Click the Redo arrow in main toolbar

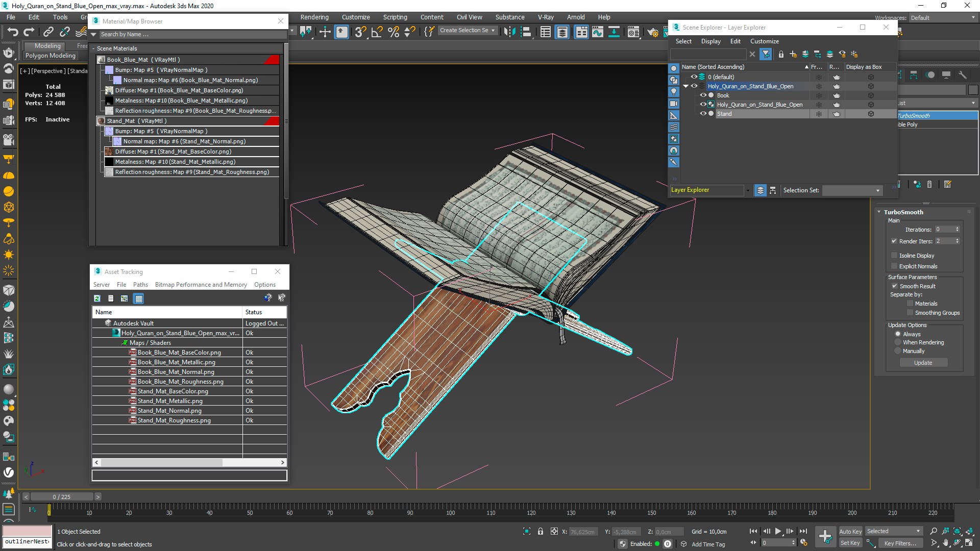(x=29, y=32)
